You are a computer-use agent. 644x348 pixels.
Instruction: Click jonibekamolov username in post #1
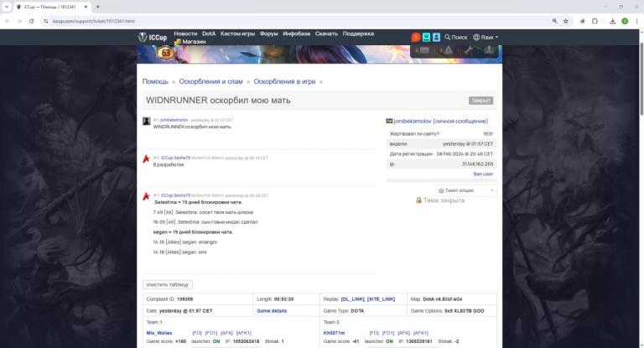(174, 120)
